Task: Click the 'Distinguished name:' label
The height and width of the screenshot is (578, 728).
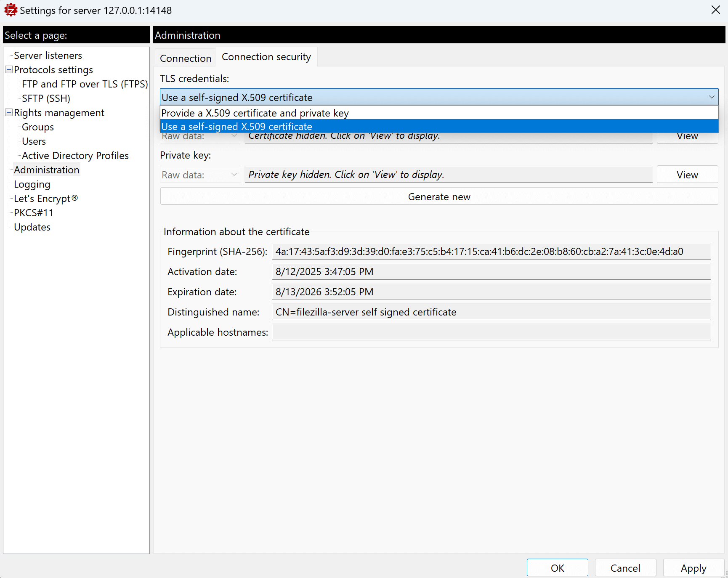Action: (x=213, y=312)
